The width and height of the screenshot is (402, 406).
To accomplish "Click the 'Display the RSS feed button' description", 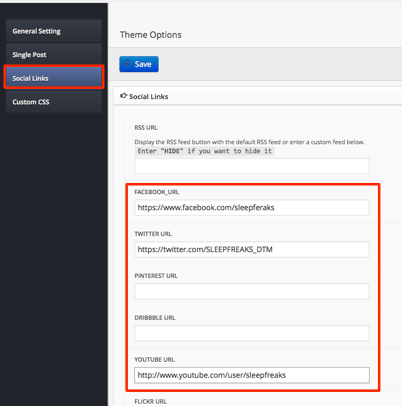I will [x=249, y=142].
